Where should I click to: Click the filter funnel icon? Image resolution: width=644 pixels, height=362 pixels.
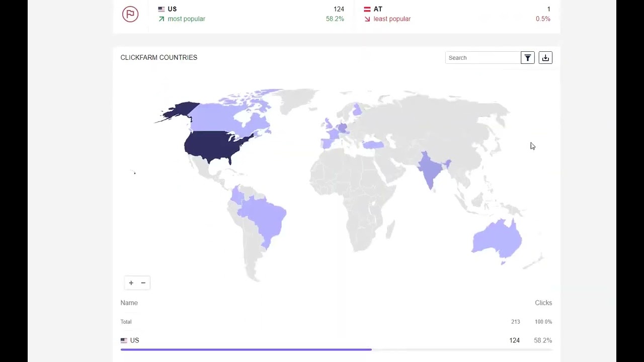click(527, 58)
